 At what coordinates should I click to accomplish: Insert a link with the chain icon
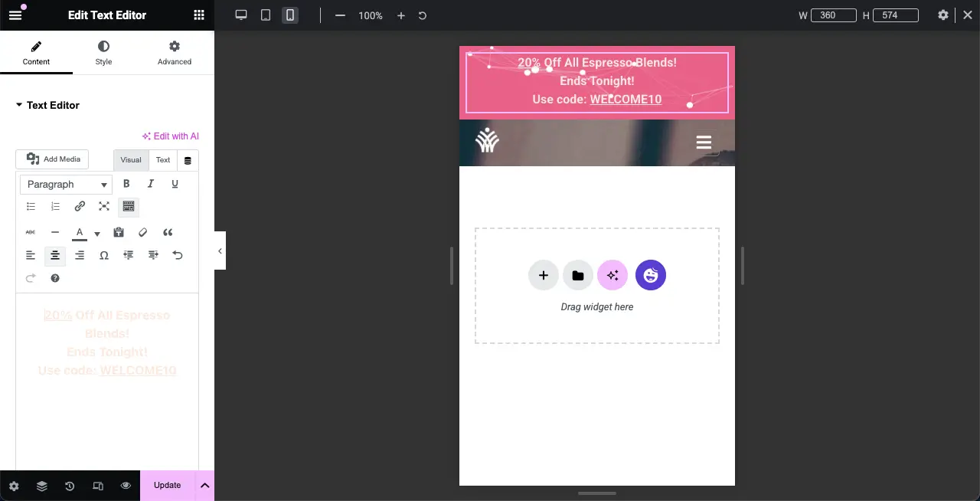[x=80, y=207]
